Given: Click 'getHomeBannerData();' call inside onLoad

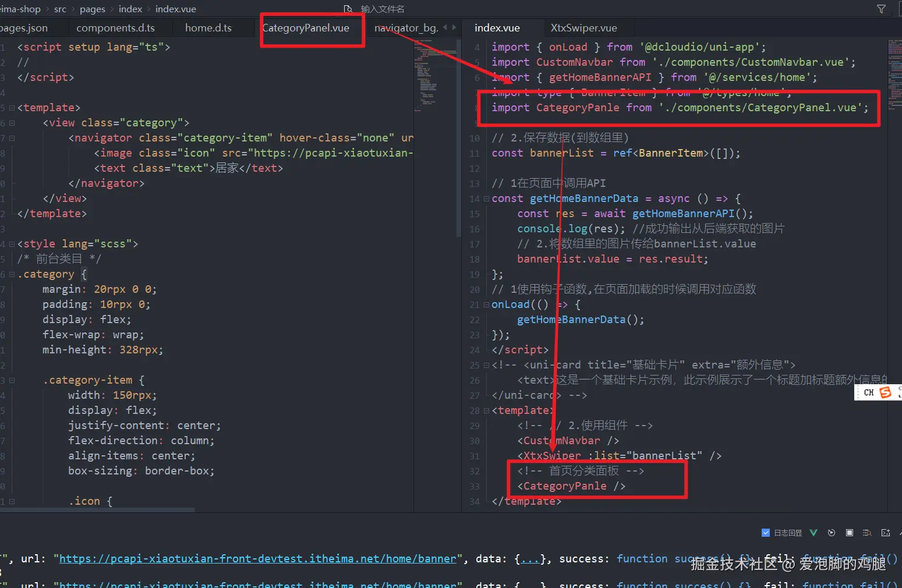Looking at the screenshot, I should pyautogui.click(x=581, y=320).
